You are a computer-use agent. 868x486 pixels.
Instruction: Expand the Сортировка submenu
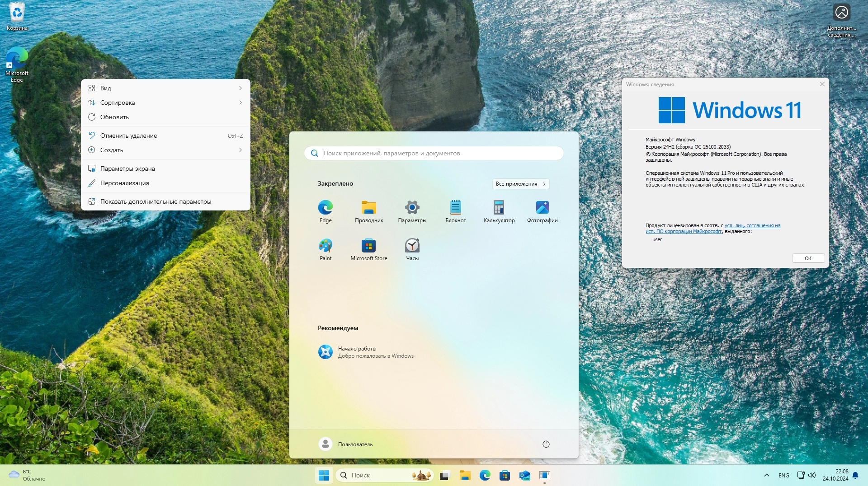point(165,103)
